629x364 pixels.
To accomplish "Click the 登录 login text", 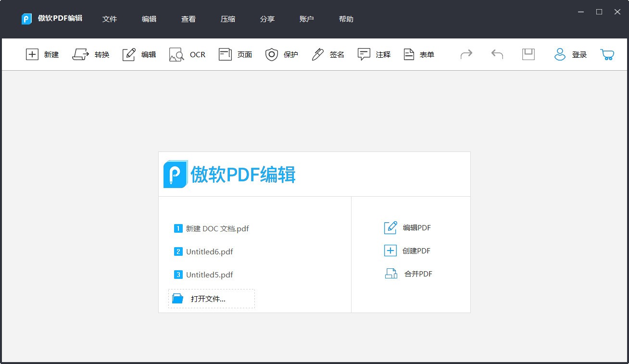I will (x=579, y=55).
